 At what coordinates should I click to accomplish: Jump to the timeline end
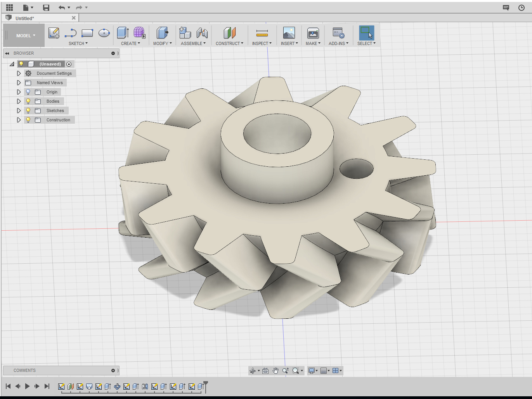[x=47, y=386]
